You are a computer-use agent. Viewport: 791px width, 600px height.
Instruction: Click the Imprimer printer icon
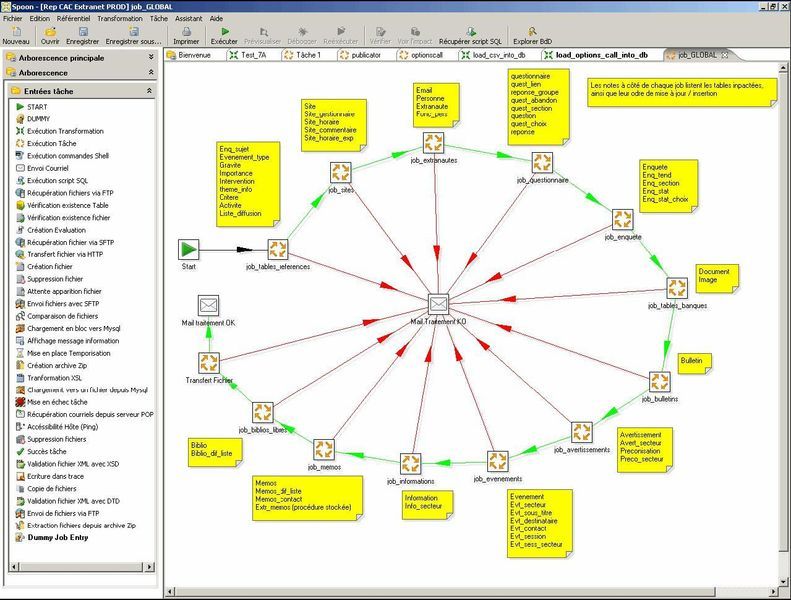186,32
